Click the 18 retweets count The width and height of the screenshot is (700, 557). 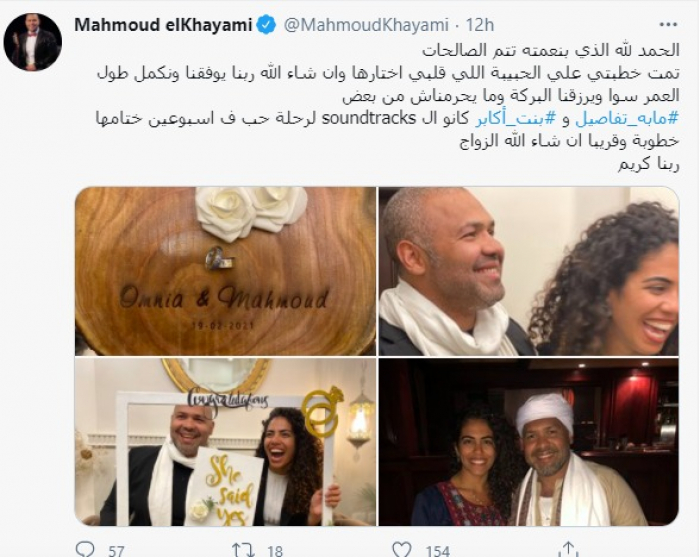coord(275,550)
